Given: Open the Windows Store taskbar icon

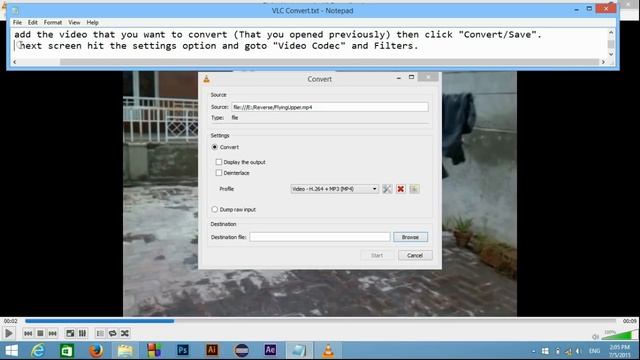Looking at the screenshot, I should pos(67,351).
